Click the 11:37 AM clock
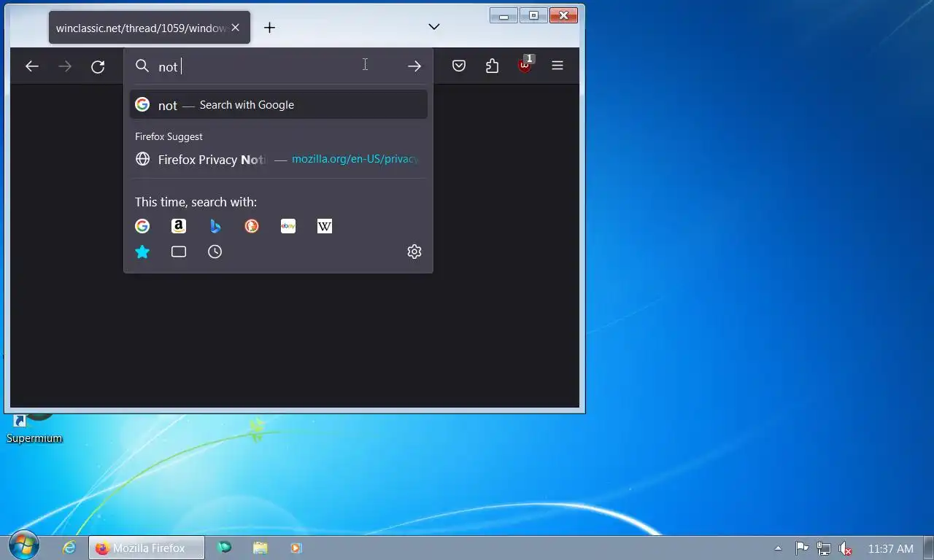 (891, 548)
